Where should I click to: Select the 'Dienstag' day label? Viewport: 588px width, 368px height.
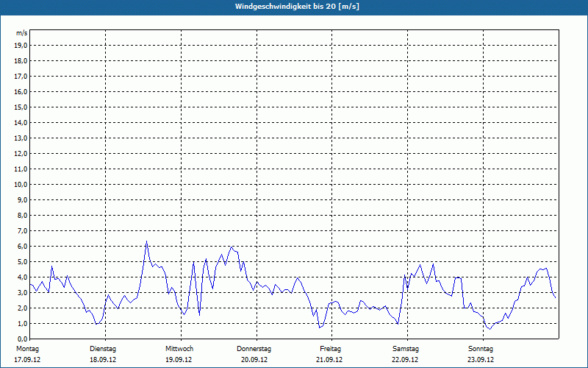(x=103, y=349)
